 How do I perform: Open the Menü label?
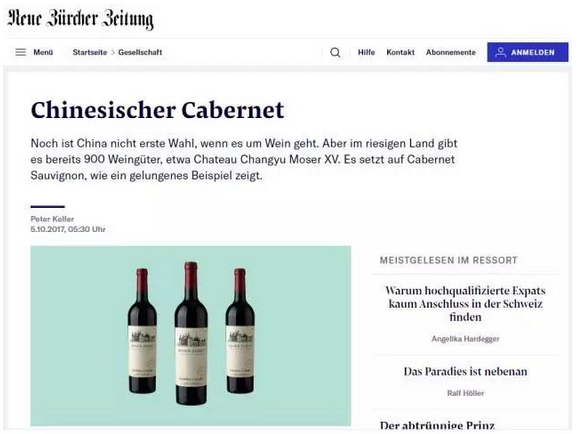[43, 52]
